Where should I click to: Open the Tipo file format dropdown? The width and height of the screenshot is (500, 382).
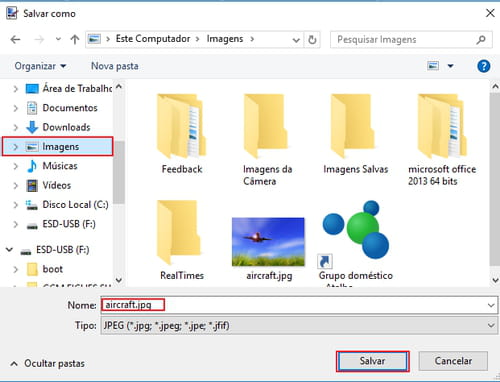[x=299, y=326]
